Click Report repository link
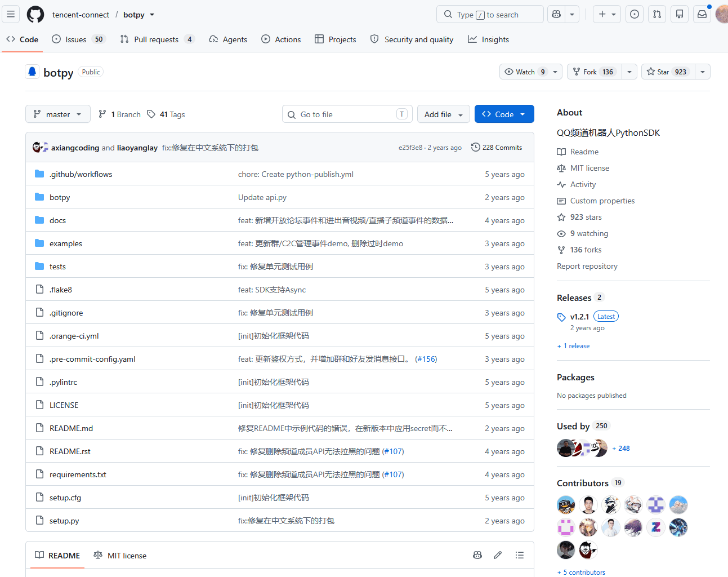728x577 pixels. click(x=587, y=266)
